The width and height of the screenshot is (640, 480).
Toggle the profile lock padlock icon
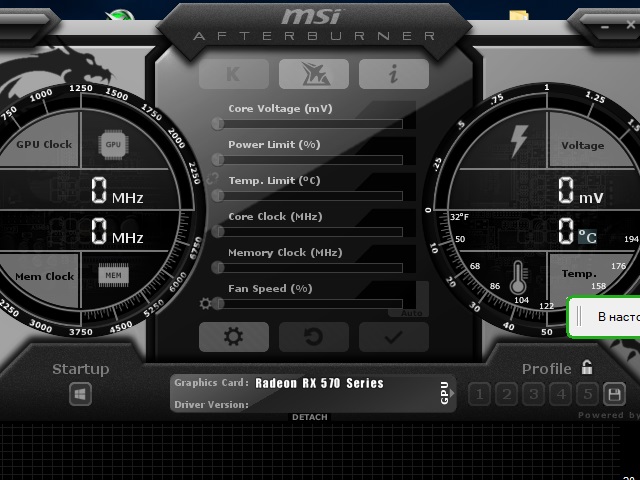pos(587,367)
